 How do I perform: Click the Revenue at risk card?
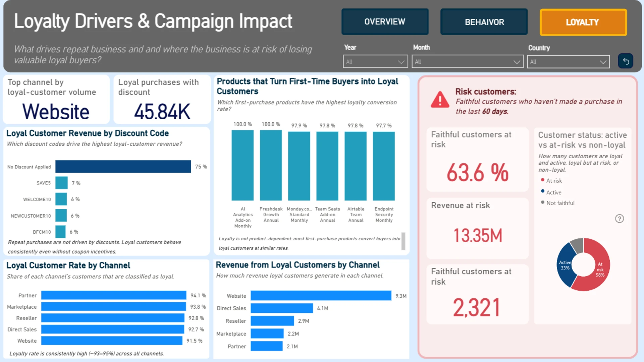478,228
